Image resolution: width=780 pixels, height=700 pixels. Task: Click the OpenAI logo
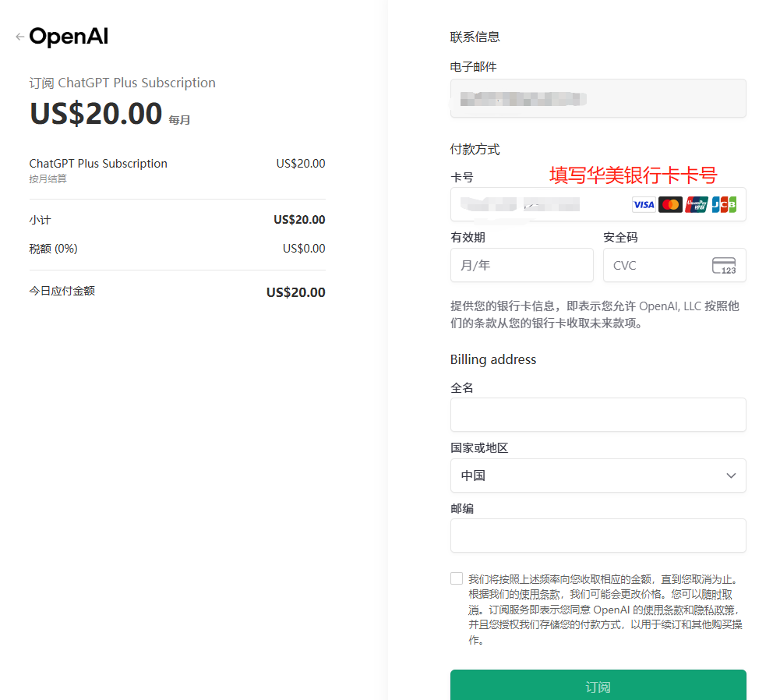coord(69,37)
